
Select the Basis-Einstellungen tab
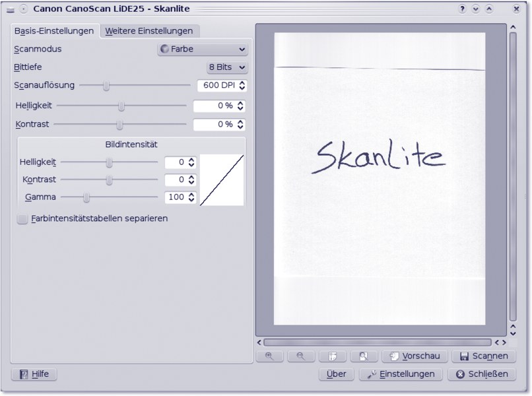(54, 31)
